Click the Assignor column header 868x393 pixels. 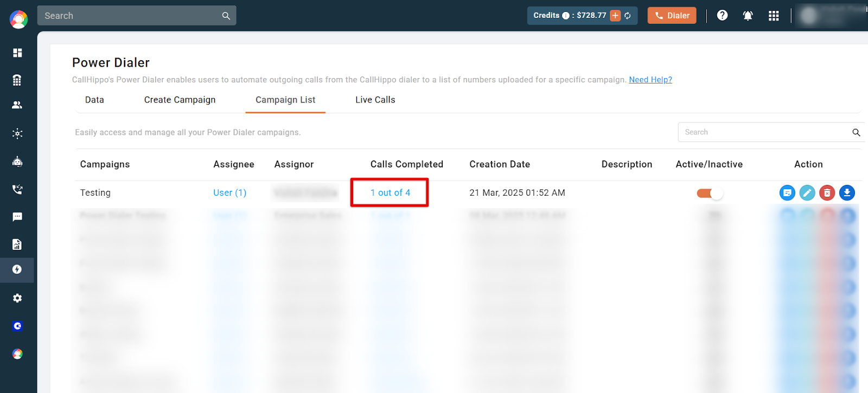[x=294, y=164]
